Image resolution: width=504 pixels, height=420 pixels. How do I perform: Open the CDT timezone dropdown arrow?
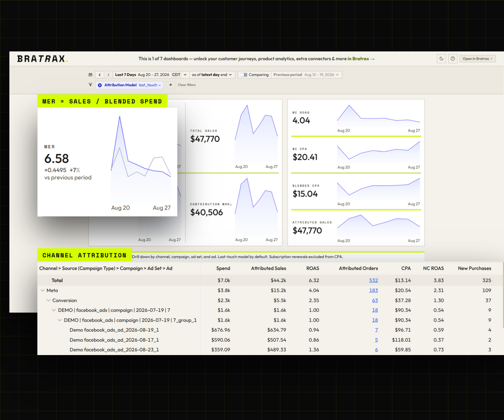185,75
